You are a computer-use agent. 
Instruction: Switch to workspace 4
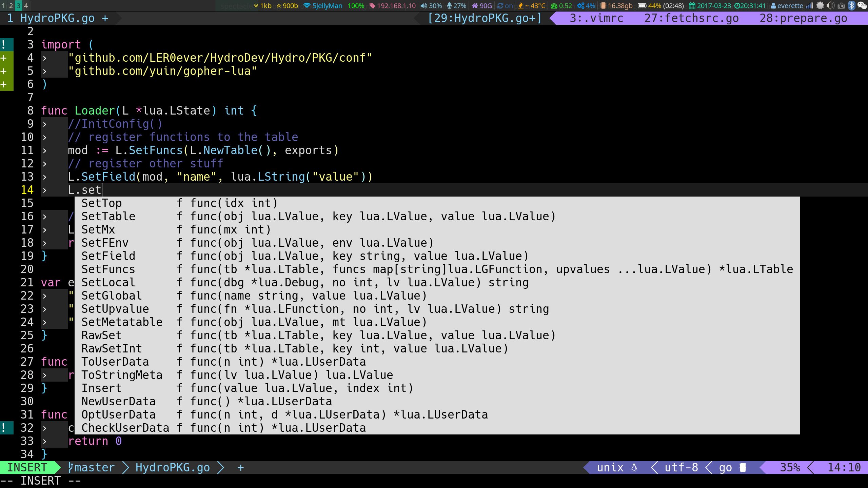pos(26,5)
